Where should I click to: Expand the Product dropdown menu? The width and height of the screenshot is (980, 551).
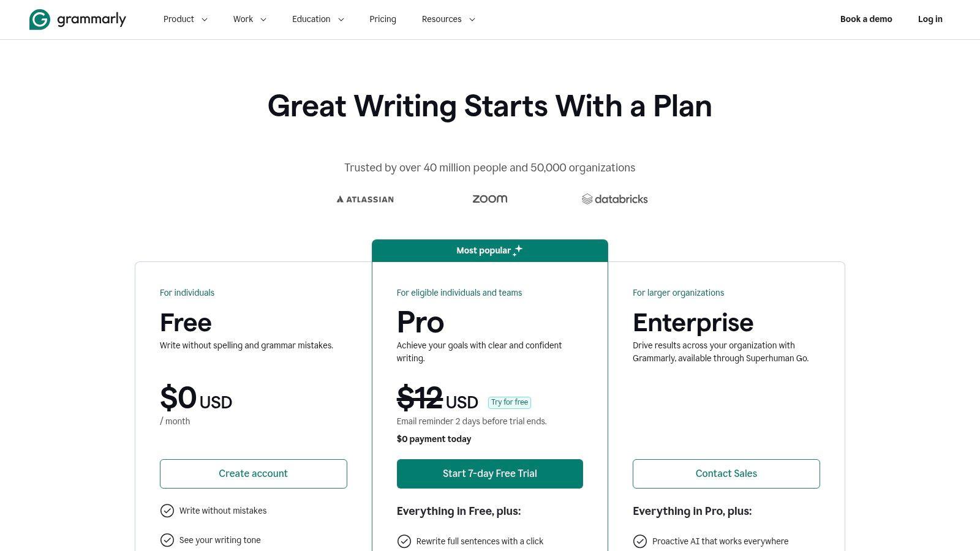[x=186, y=19]
